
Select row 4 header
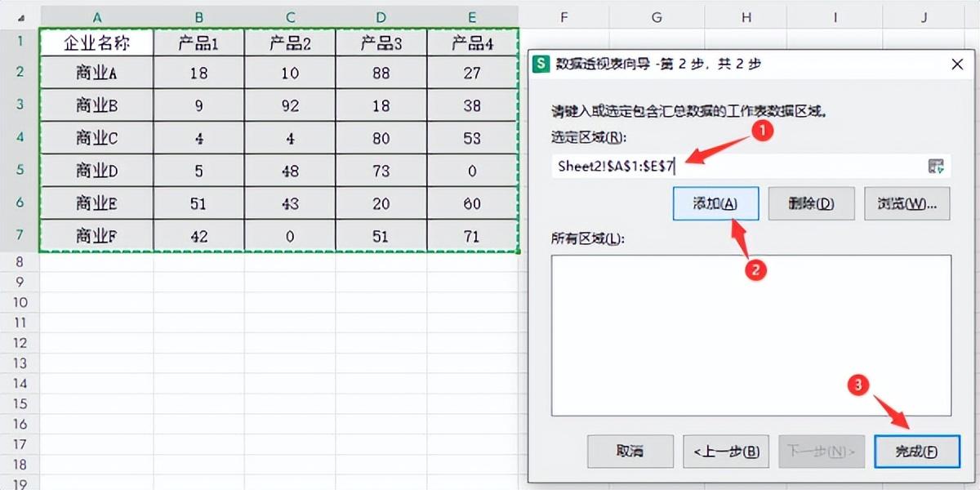(x=20, y=137)
